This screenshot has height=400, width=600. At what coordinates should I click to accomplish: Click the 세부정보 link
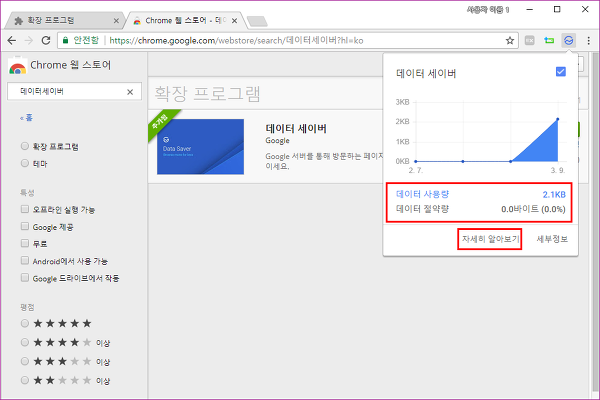point(552,239)
